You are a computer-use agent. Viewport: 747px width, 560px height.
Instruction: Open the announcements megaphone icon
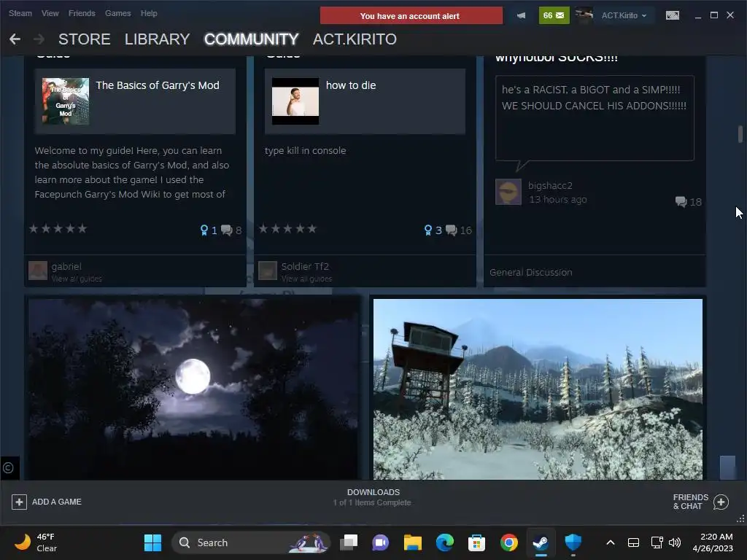tap(521, 16)
